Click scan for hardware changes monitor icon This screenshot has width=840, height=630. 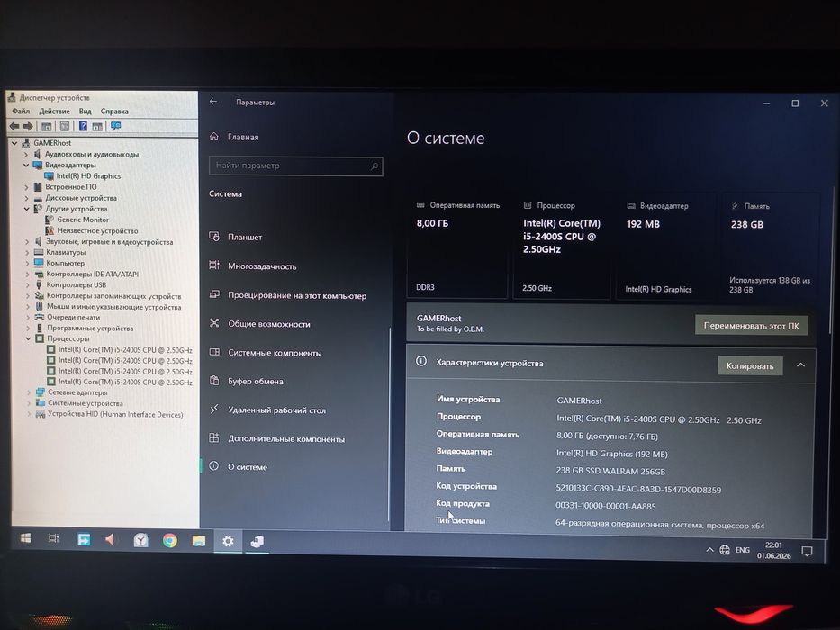point(116,126)
